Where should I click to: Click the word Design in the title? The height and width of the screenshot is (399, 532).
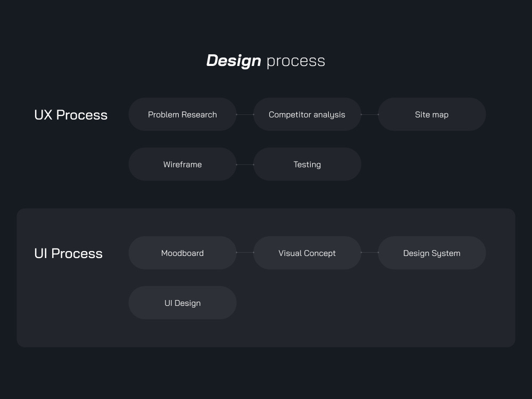(234, 60)
